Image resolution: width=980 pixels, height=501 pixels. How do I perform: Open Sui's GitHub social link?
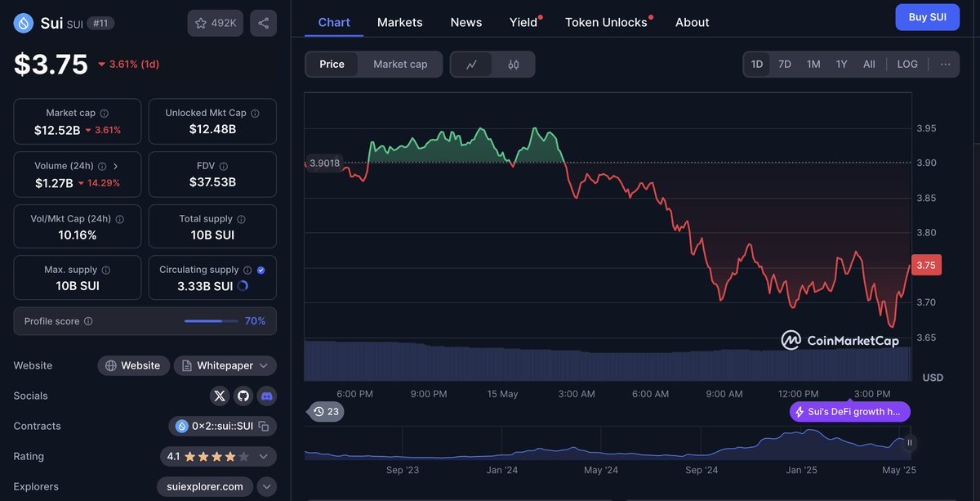[243, 396]
